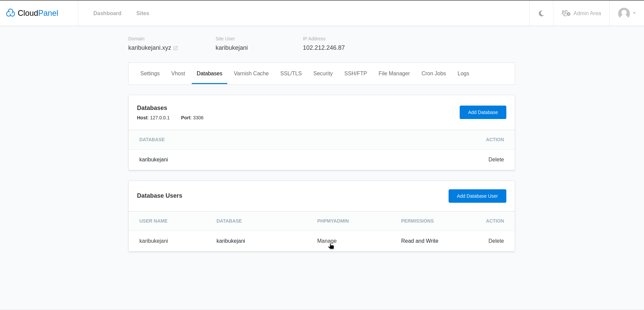The image size is (644, 310).
Task: Toggle dark mode with the moon icon
Action: tap(541, 13)
